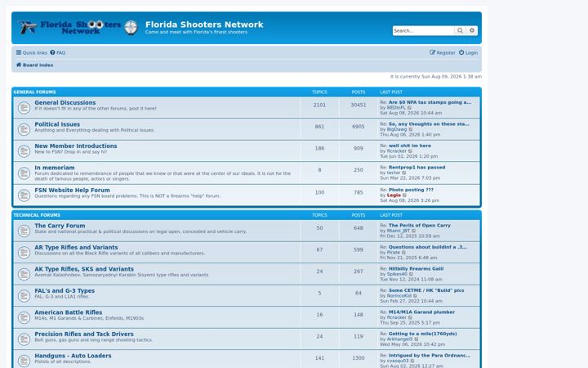Screen dimensions: 588x368
Task: Open last post 'Some CETME / HK "Build" pics'
Action: coord(426,290)
